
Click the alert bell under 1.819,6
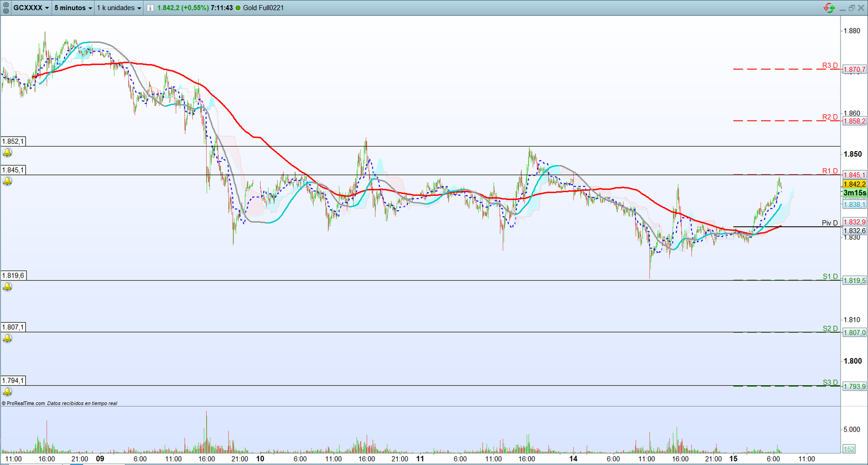(7, 287)
